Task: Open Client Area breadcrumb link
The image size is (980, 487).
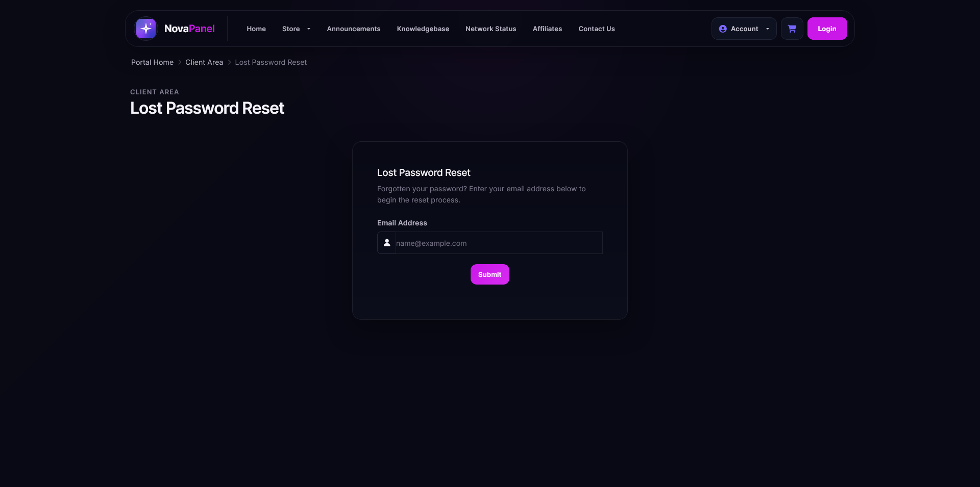Action: coord(204,62)
